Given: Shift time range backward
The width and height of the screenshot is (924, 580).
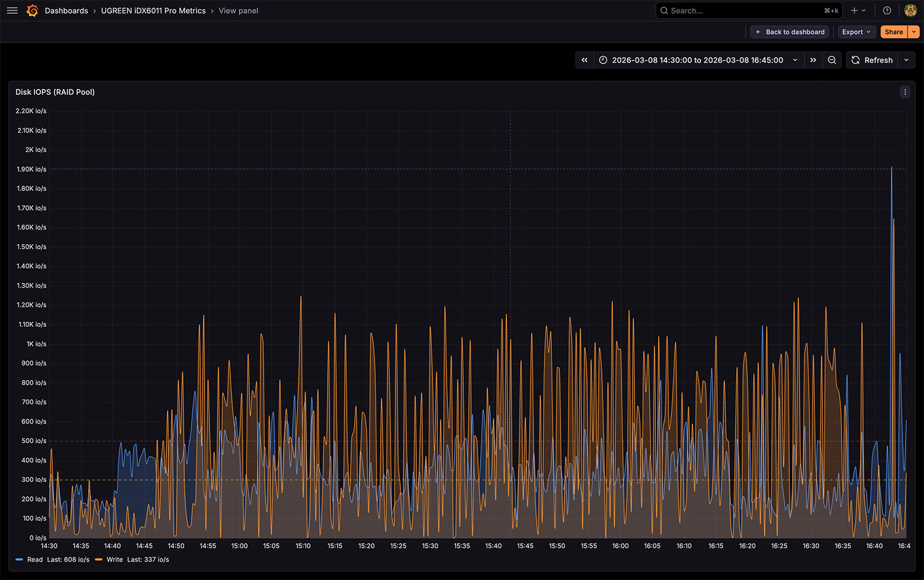Looking at the screenshot, I should click(x=585, y=60).
